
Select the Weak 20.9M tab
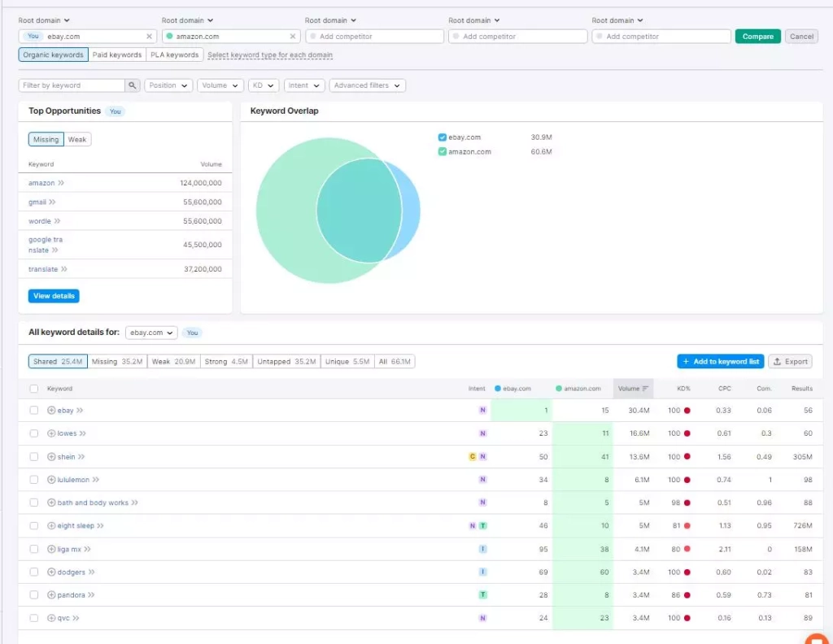click(174, 362)
